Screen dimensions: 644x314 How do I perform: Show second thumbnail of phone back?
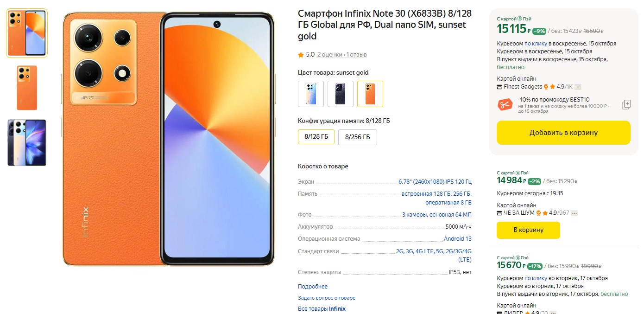click(27, 88)
